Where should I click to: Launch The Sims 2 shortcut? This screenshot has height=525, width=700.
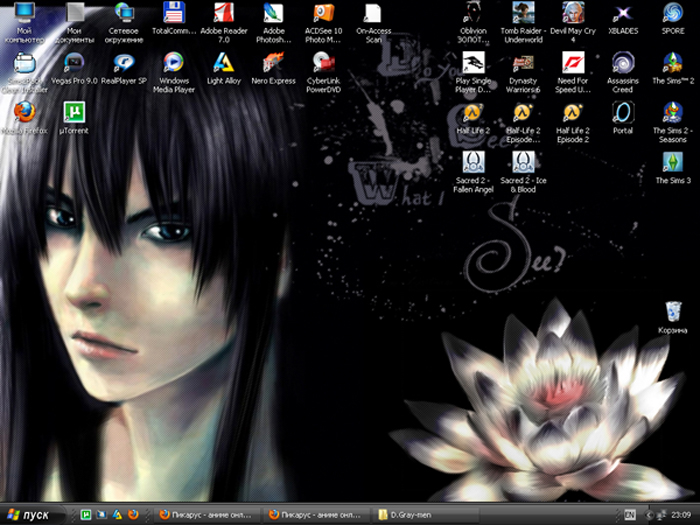click(673, 68)
